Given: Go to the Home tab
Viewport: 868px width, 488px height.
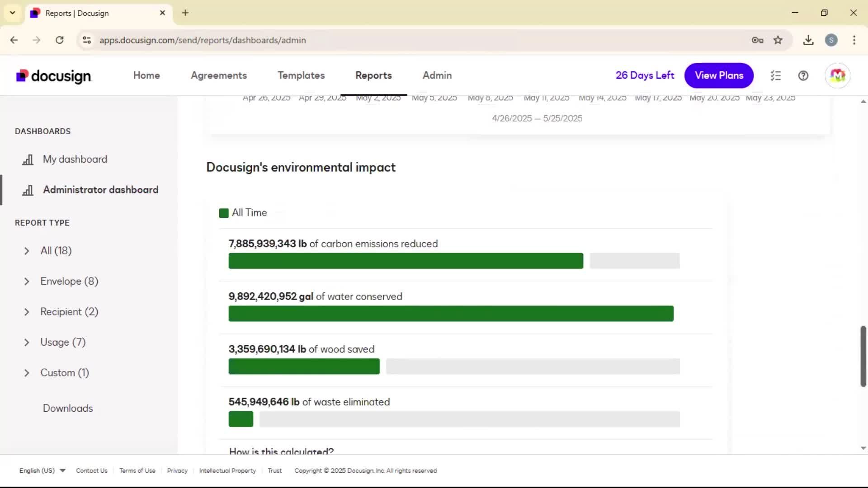Looking at the screenshot, I should tap(146, 75).
